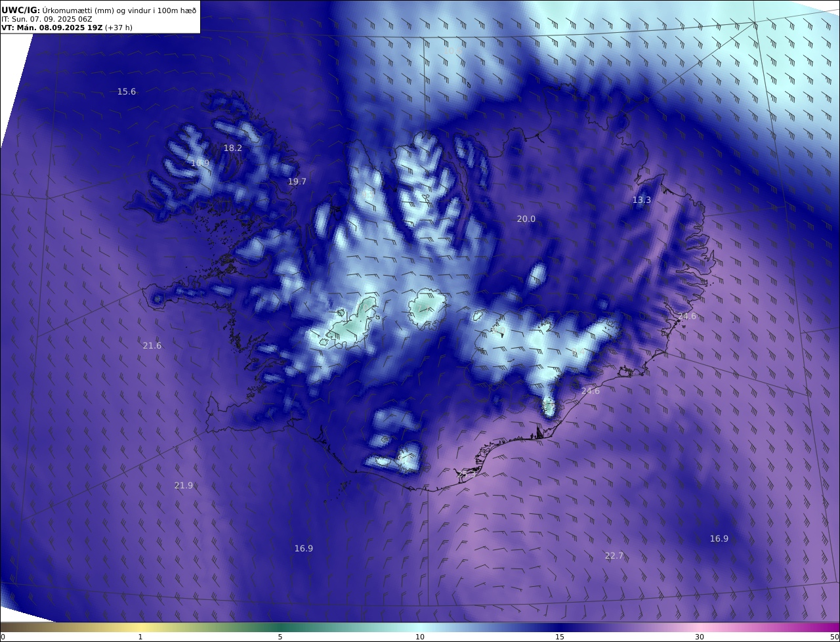
Task: Click the 15.6 value on the map
Action: (x=127, y=92)
